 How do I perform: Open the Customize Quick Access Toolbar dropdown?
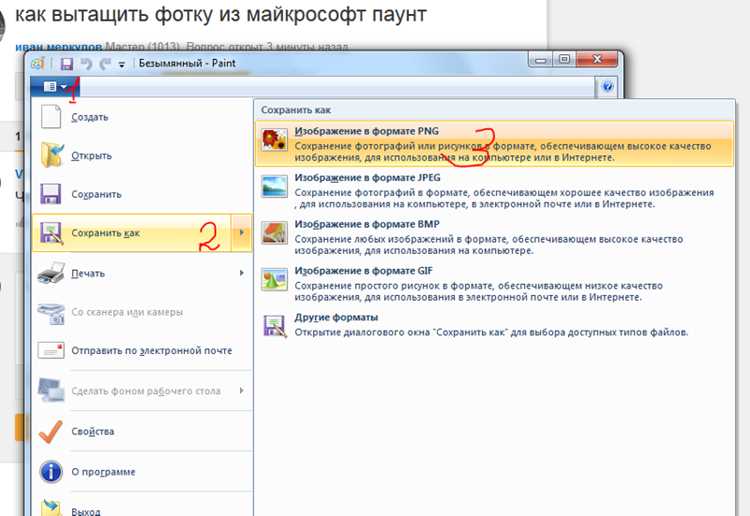click(x=122, y=65)
